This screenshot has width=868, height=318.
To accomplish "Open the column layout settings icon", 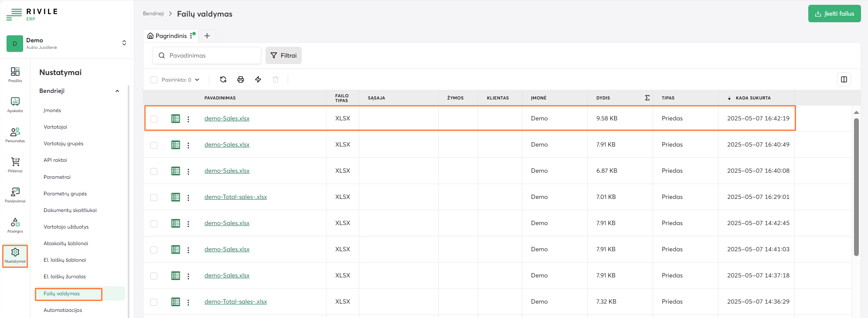I will pos(844,79).
